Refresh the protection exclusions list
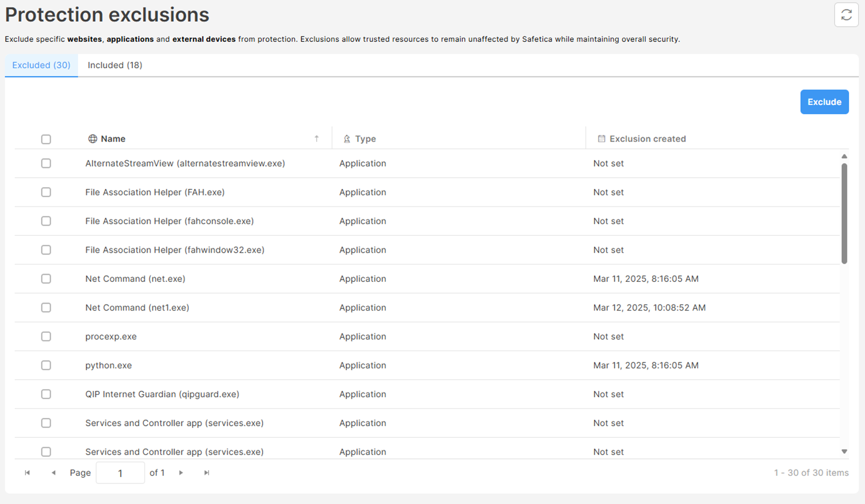Screen dimensions: 865x504 point(846,14)
